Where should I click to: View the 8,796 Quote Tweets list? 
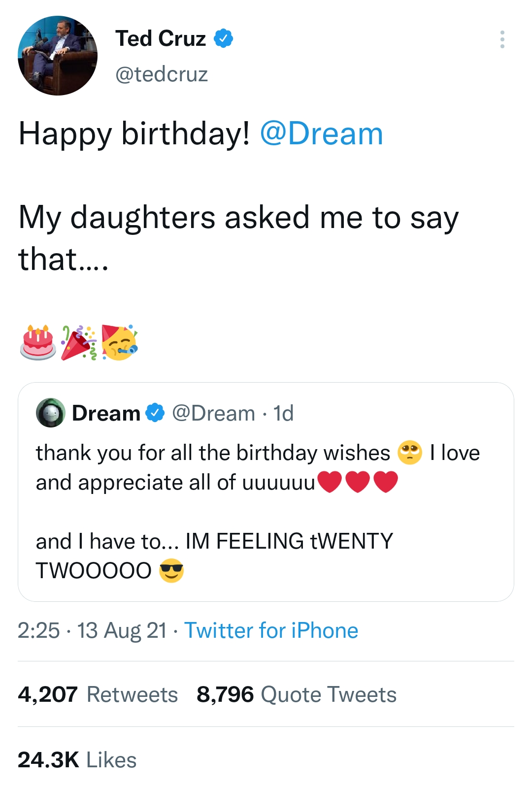[296, 694]
